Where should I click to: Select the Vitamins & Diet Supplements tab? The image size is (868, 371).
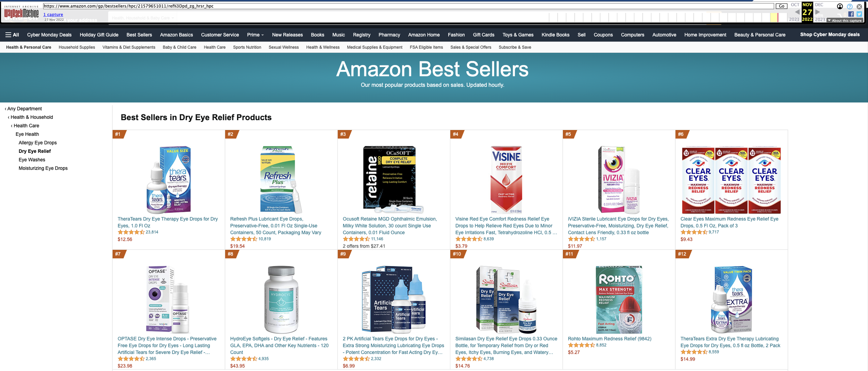click(x=129, y=47)
